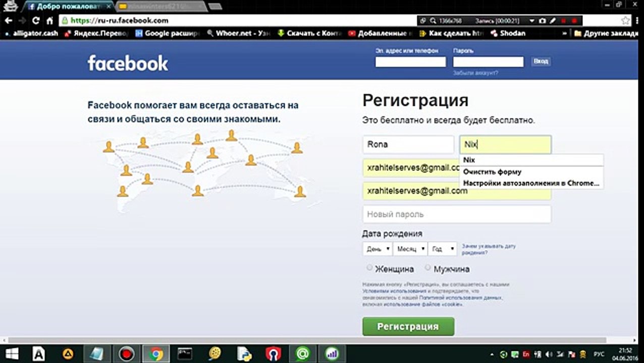644x363 pixels.
Task: Show hidden system tray icons
Action: pos(493,354)
